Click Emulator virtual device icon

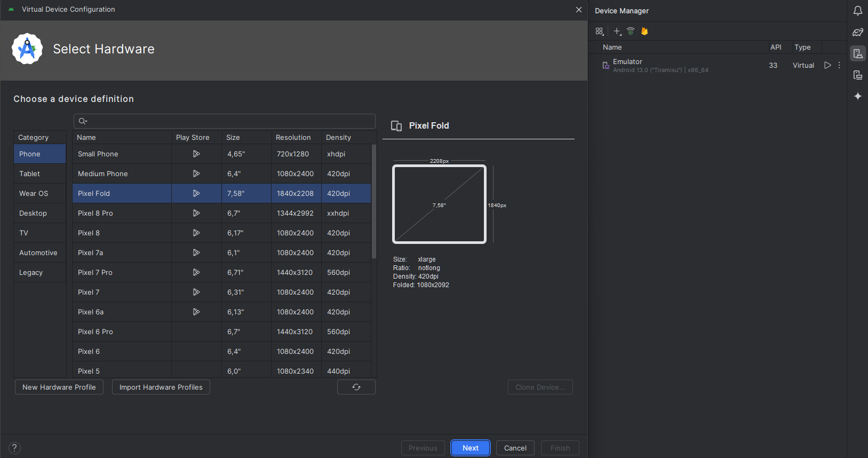pos(606,66)
